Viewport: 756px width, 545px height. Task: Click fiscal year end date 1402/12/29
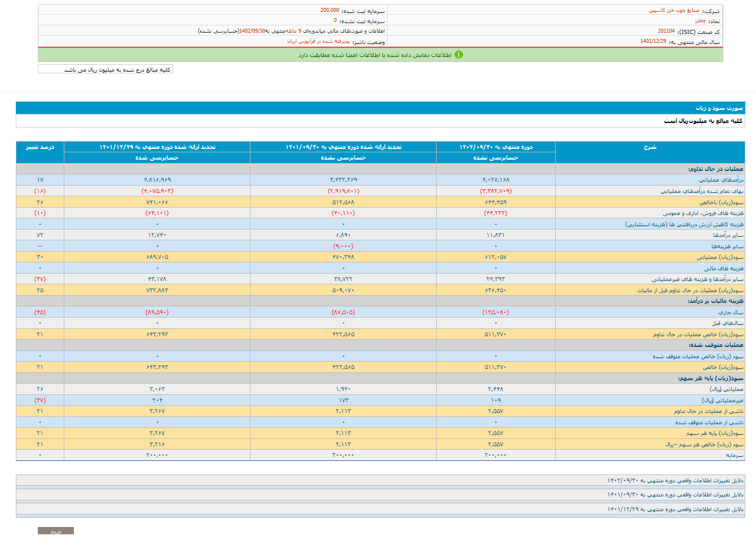pyautogui.click(x=653, y=42)
